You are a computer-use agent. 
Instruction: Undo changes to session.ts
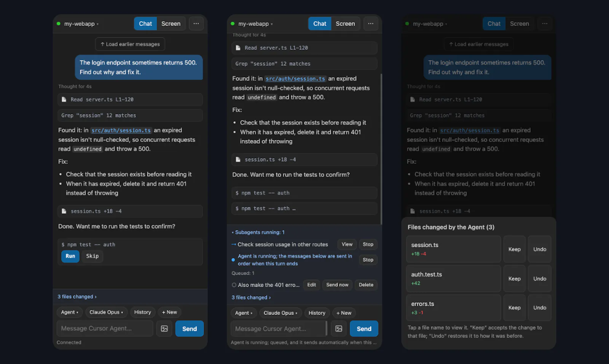540,249
